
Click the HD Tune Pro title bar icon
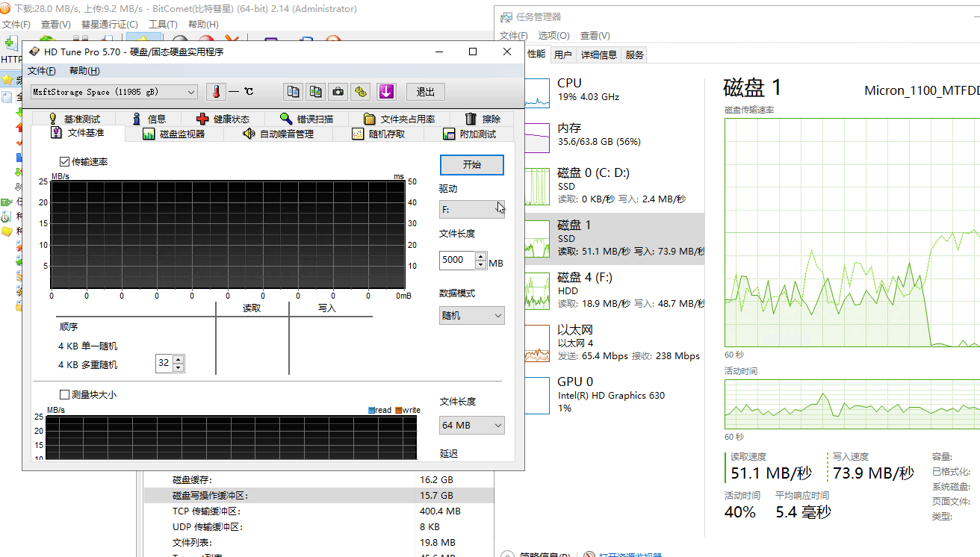pos(34,52)
